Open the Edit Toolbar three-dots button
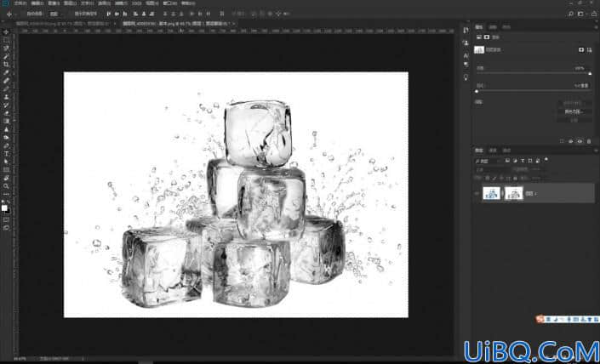The width and height of the screenshot is (600, 364). pos(6,194)
